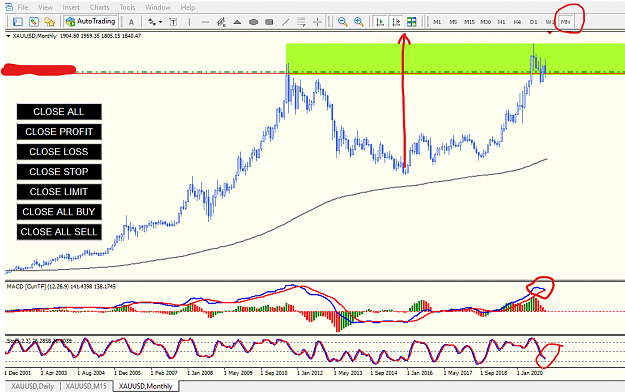
Task: Tile chart windows icon
Action: 412,22
